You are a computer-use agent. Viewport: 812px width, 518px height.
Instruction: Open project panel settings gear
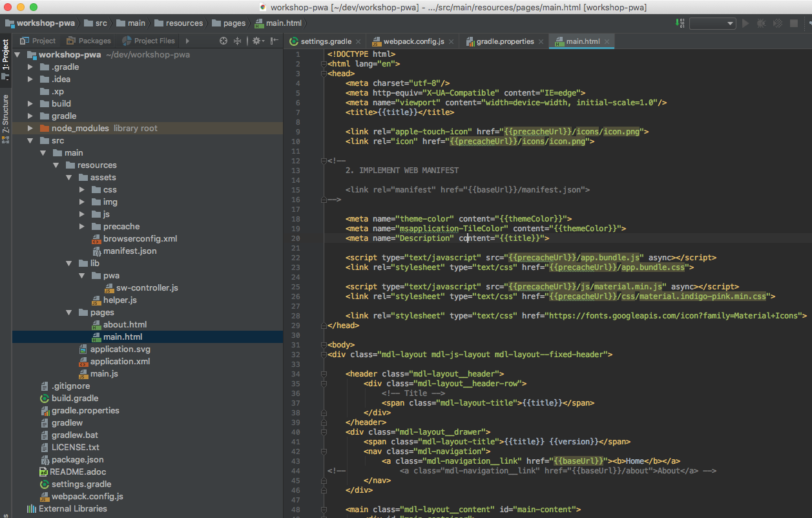tap(257, 41)
